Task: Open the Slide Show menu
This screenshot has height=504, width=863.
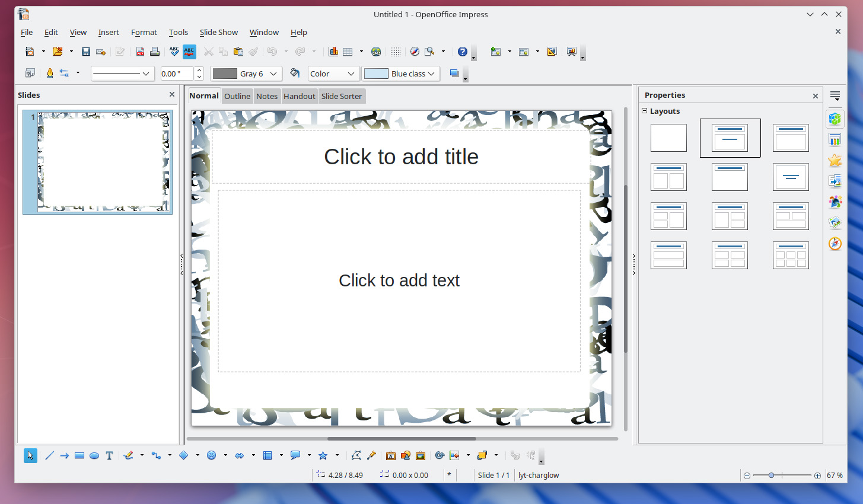Action: coord(218,32)
